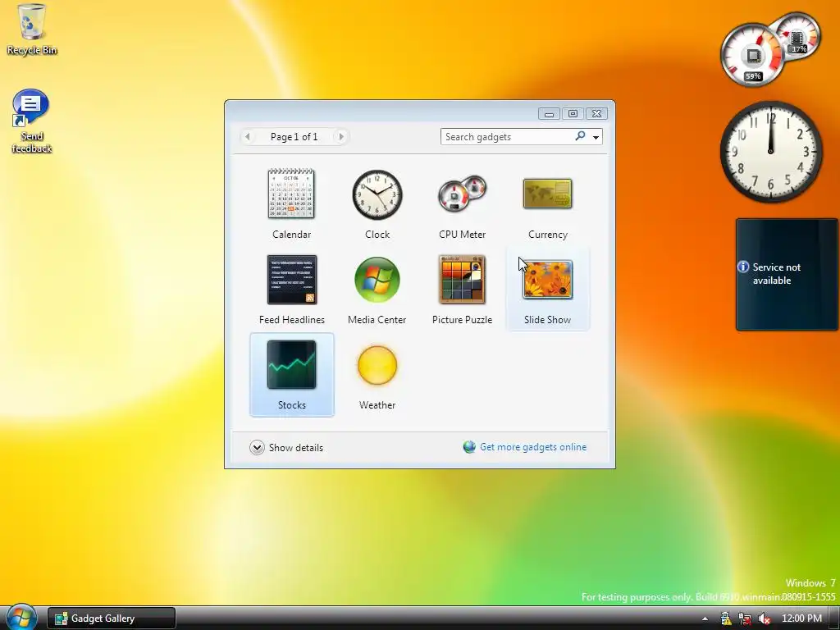Expand Show details section
840x630 pixels.
[286, 447]
